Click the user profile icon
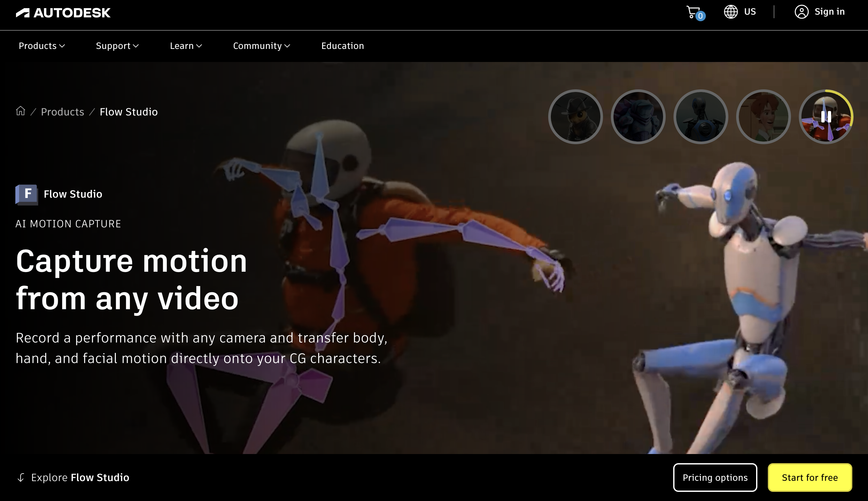 click(801, 12)
